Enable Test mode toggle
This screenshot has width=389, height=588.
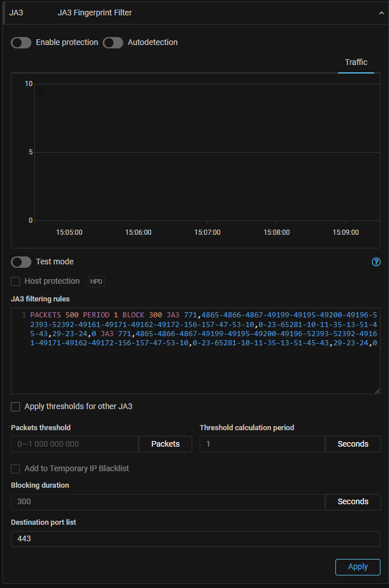click(21, 262)
